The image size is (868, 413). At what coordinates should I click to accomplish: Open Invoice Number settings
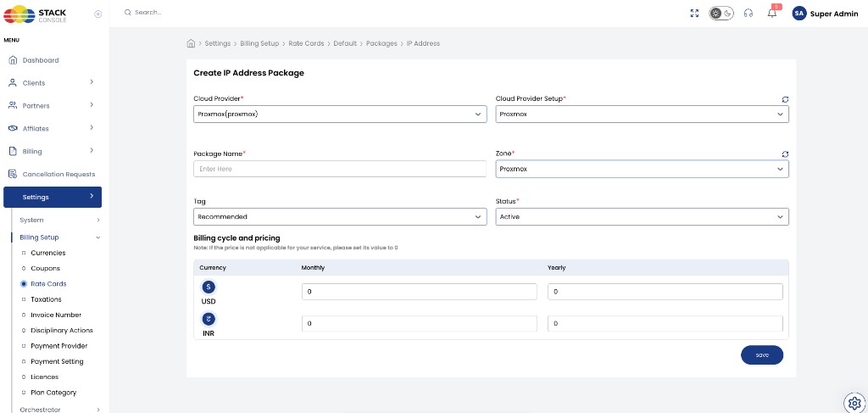56,315
